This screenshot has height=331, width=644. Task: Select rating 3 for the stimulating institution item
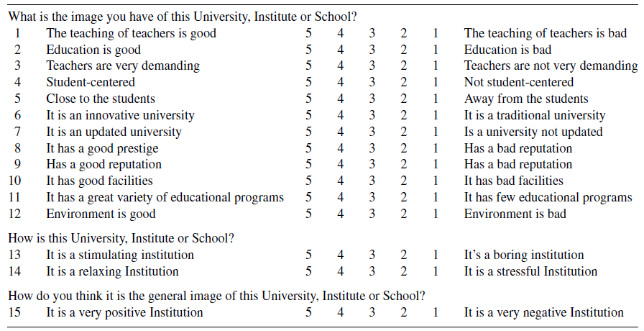point(372,255)
